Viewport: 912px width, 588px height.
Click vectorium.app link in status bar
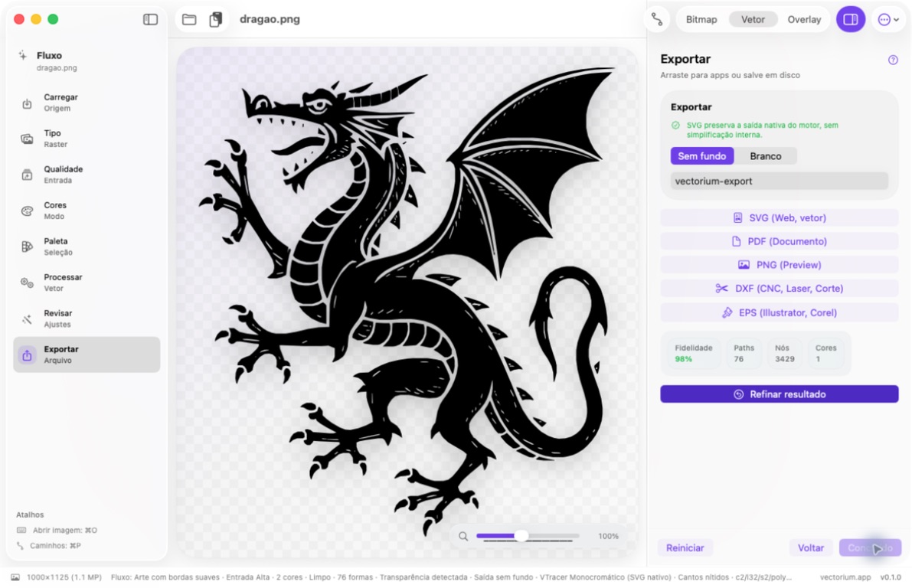pyautogui.click(x=845, y=577)
